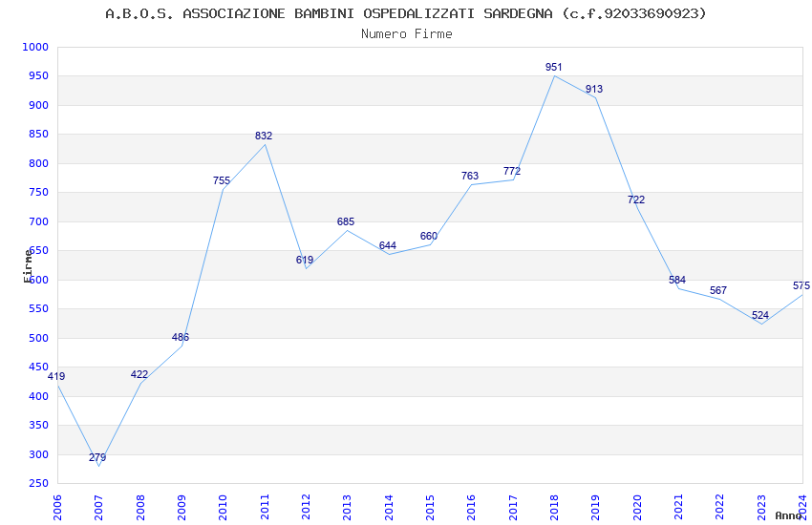The height and width of the screenshot is (525, 812).
Task: Click the x-axis year 2012
Action: click(x=306, y=508)
